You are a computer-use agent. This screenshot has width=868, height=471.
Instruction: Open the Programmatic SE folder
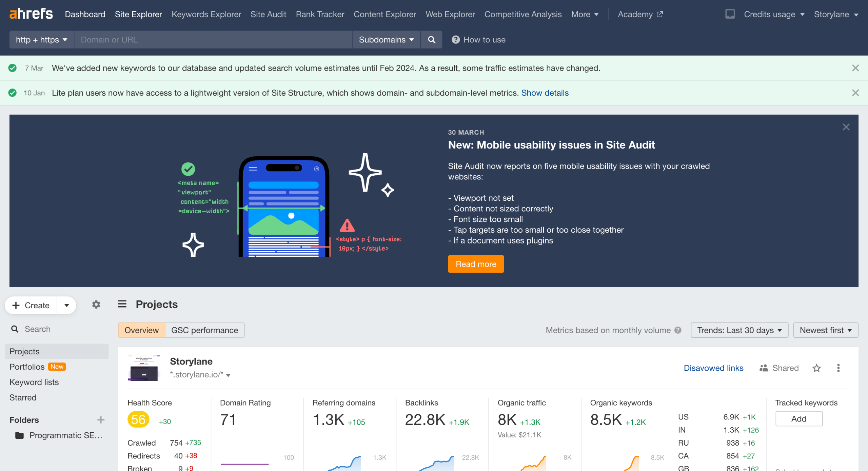pyautogui.click(x=59, y=435)
